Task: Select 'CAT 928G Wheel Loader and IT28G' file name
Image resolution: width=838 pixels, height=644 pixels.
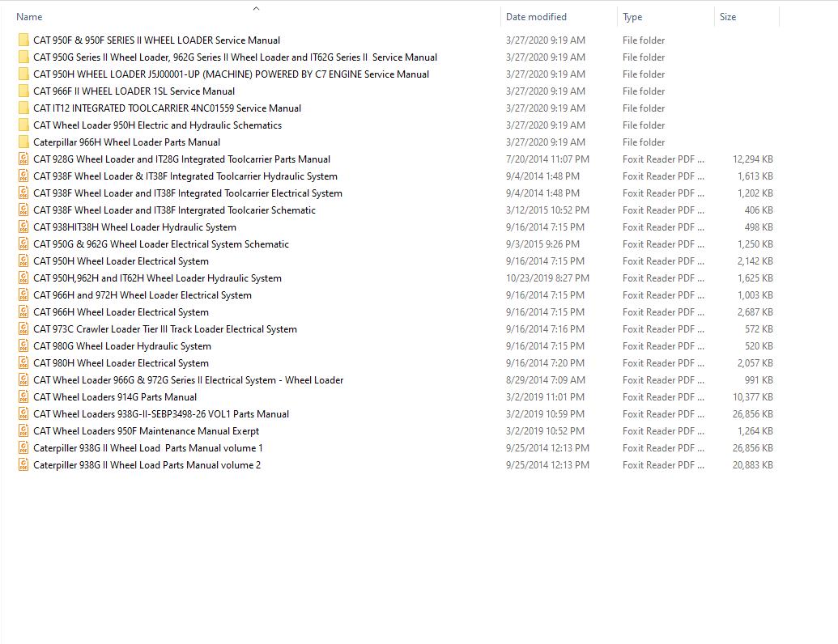Action: 181,159
